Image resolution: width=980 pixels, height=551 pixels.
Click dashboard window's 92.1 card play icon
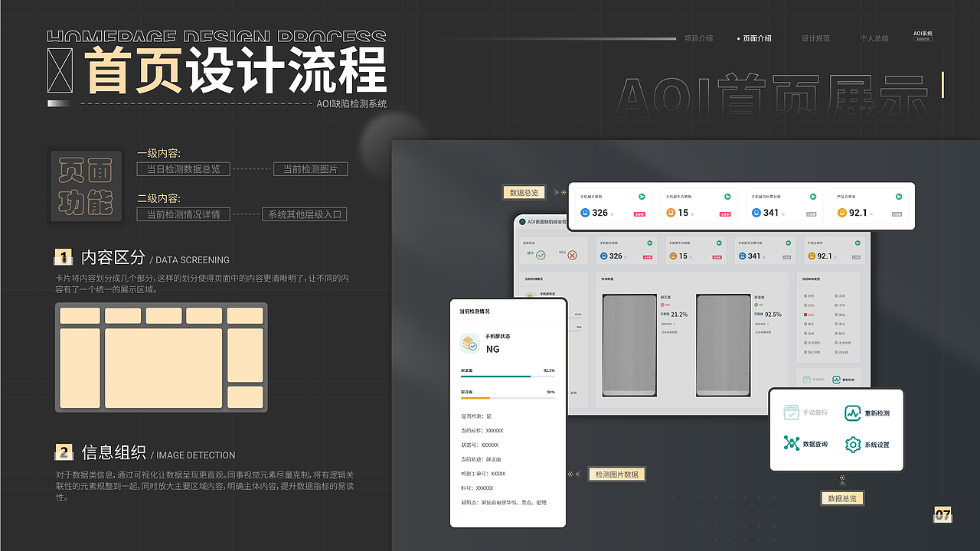coord(857,243)
